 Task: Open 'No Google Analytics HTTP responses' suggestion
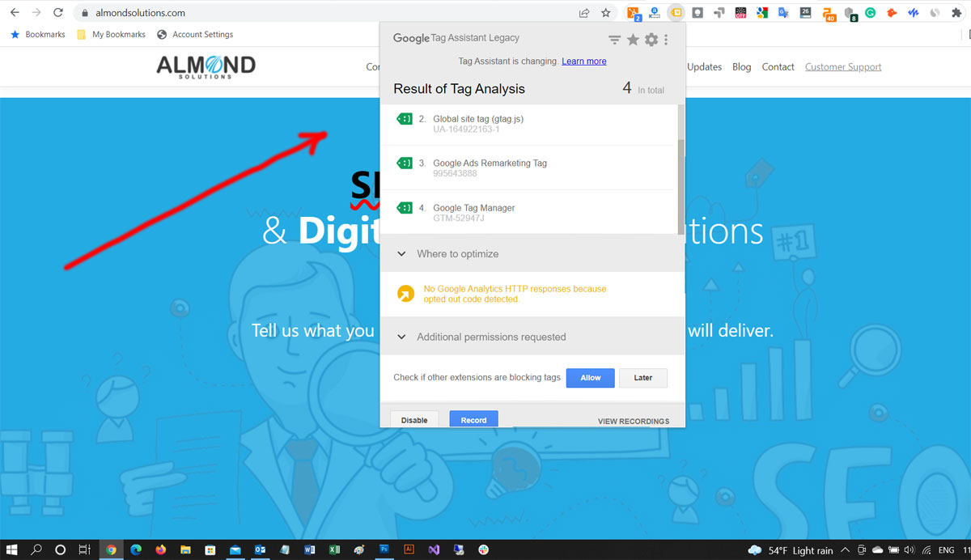515,294
